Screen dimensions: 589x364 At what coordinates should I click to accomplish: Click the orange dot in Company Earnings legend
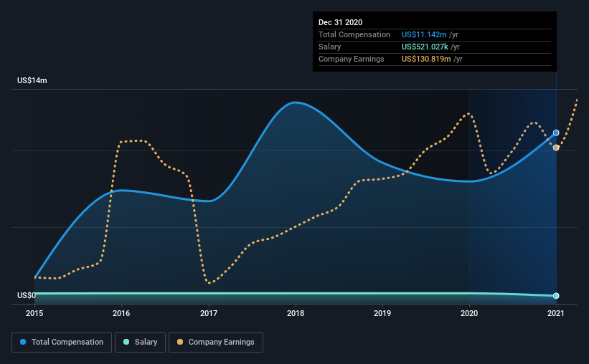(x=180, y=342)
